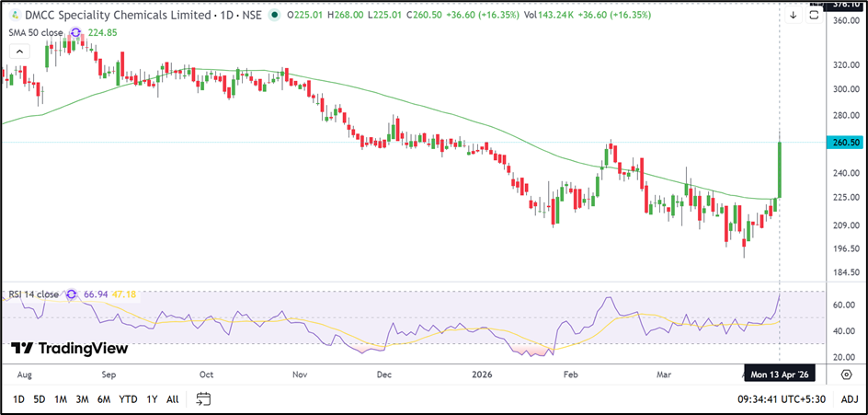Toggle ADJ adjusted data mode
Screen dimensions: 868x415
[x=849, y=399]
